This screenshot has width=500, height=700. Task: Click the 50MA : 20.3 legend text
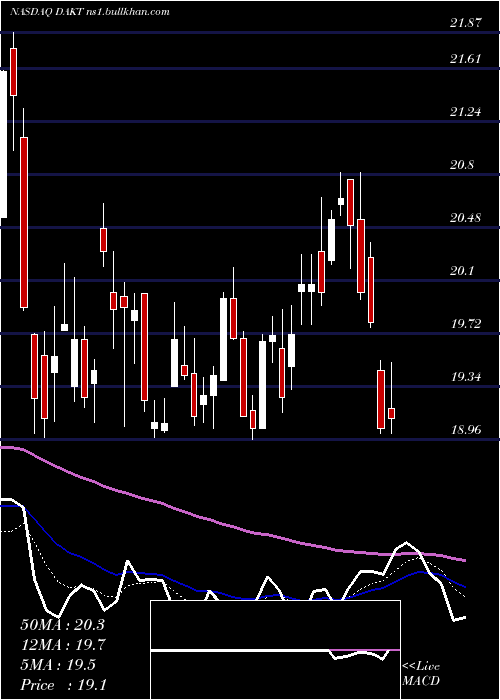[x=62, y=625]
